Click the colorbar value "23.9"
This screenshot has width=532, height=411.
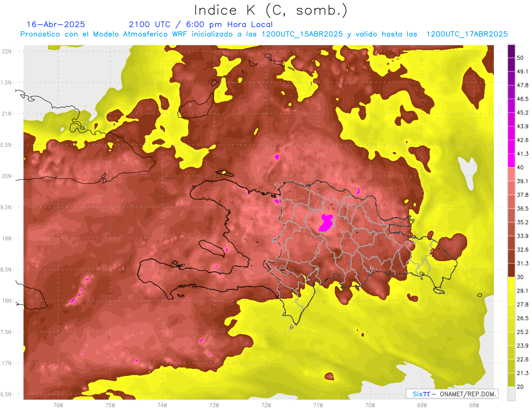point(523,346)
